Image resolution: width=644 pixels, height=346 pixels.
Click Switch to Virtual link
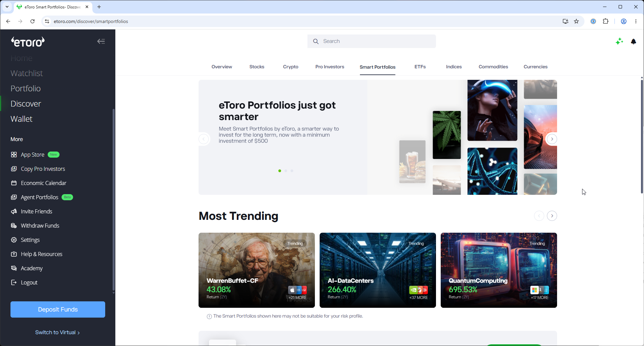(x=57, y=332)
